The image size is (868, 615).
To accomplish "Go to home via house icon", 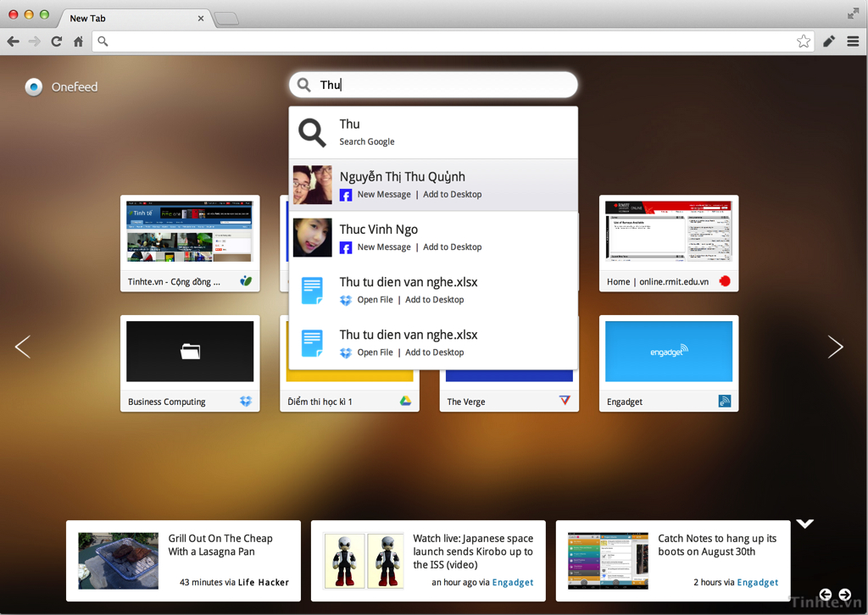I will point(78,42).
